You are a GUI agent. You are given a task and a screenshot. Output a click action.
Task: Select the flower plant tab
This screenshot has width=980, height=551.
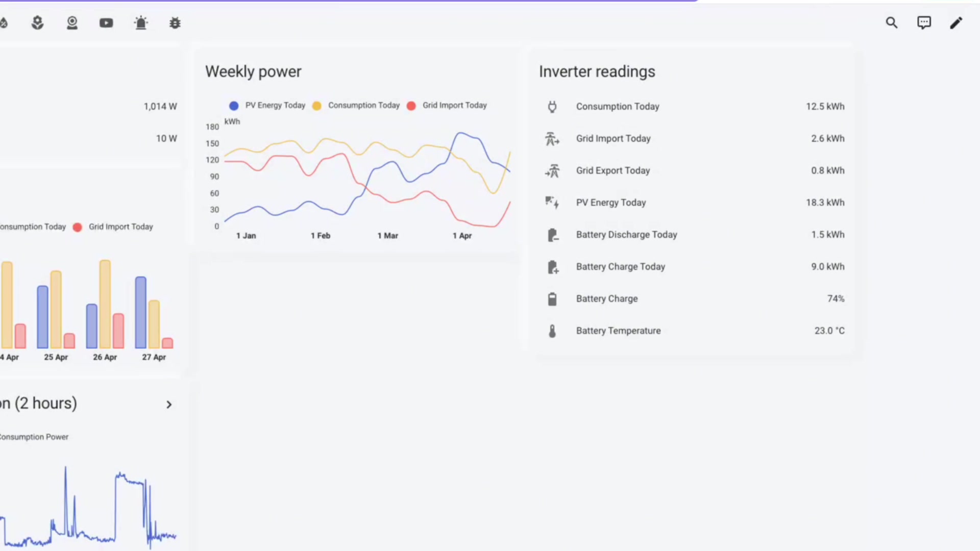click(x=37, y=22)
